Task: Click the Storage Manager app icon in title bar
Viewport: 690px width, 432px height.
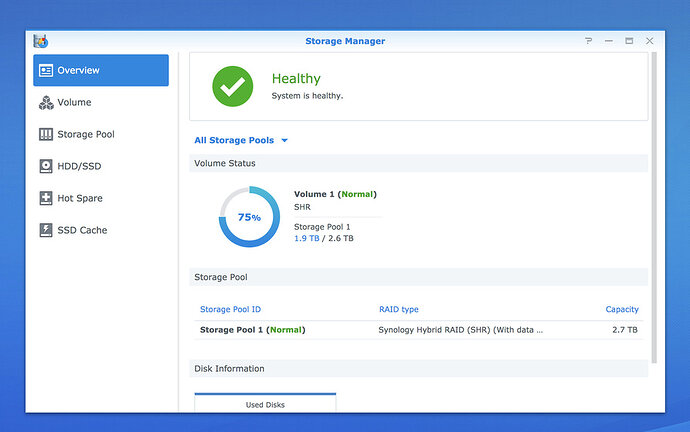Action: pos(40,41)
